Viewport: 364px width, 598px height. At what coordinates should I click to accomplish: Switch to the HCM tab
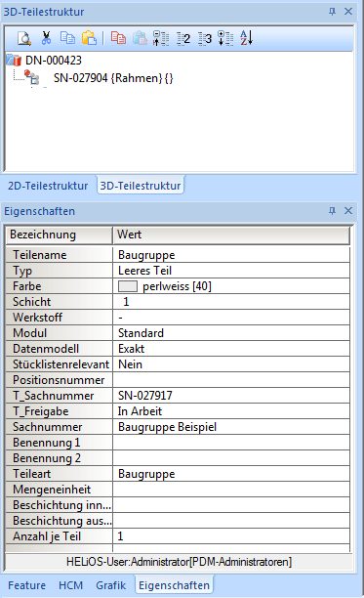click(70, 585)
